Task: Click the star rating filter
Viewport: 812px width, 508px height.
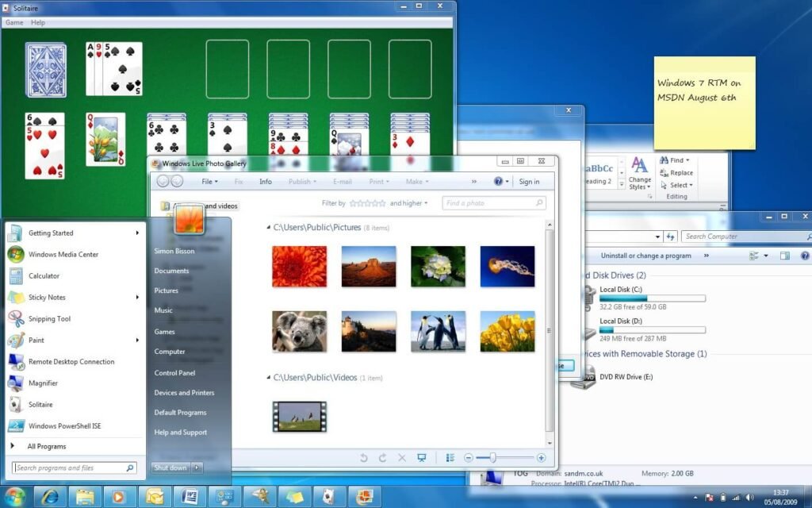Action: [367, 203]
